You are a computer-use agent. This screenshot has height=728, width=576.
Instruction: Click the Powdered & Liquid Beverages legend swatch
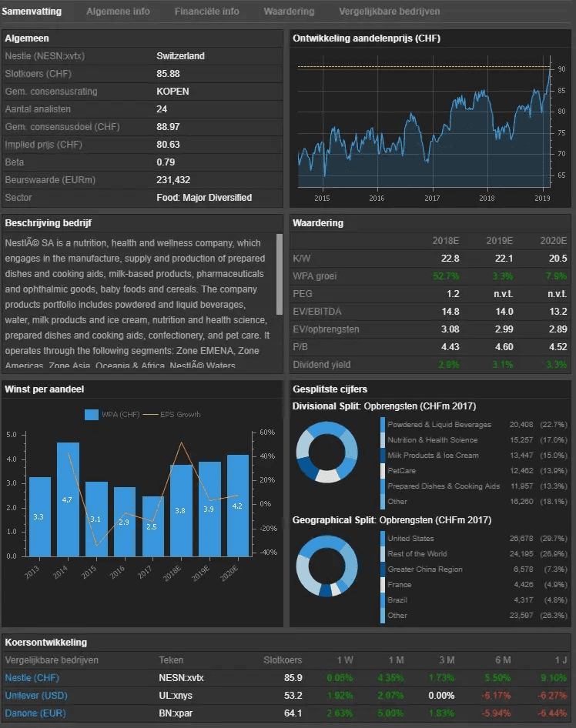pyautogui.click(x=383, y=425)
